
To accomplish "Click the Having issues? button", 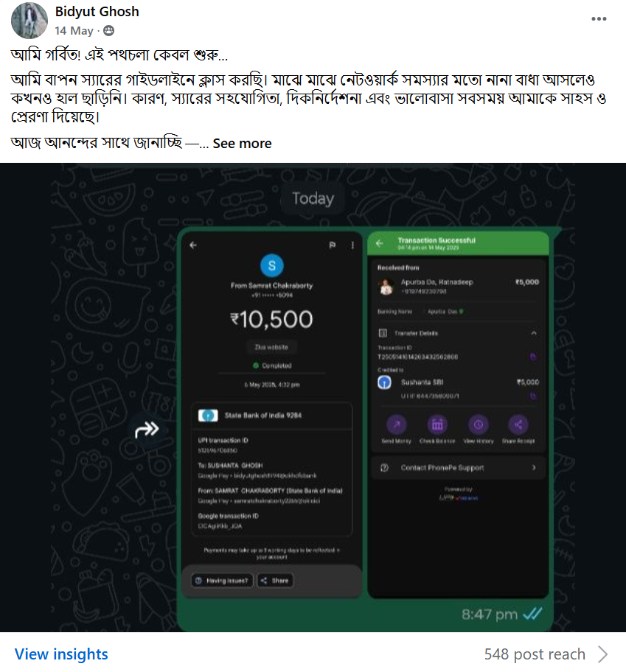I will (x=223, y=581).
